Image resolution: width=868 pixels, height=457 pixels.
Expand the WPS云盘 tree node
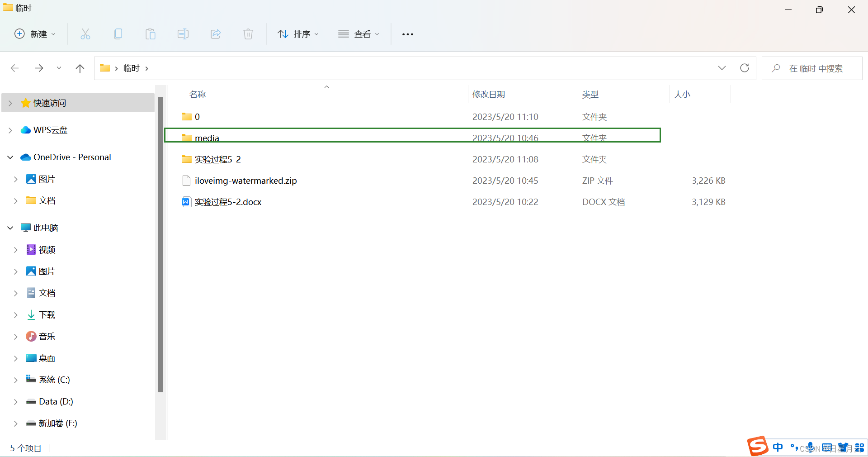10,130
